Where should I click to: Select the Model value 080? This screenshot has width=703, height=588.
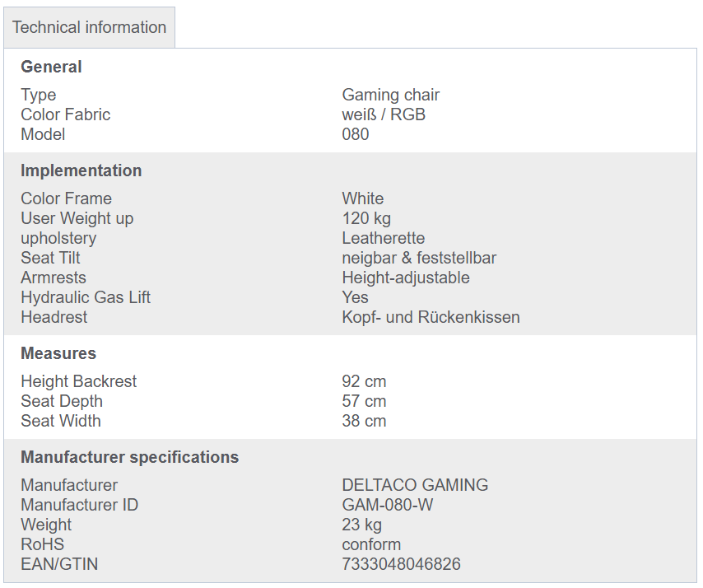(355, 134)
